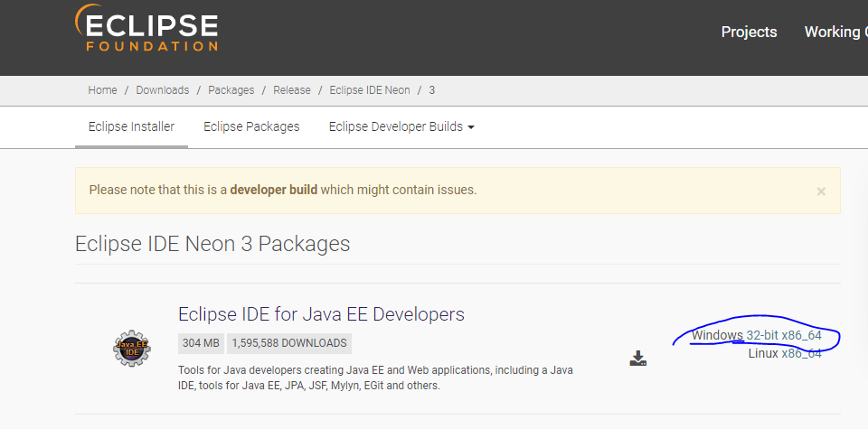
Task: Download the Windows x86_64 build
Action: [802, 336]
